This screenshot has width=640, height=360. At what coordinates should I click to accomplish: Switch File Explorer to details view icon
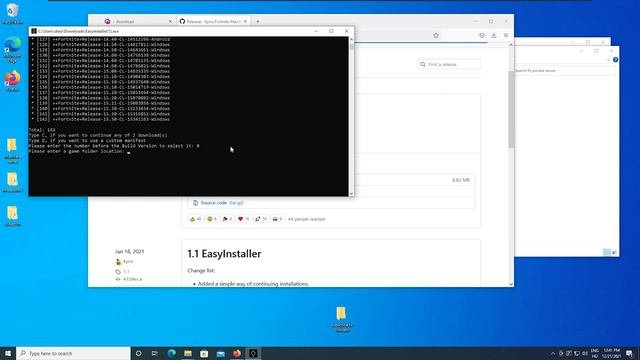[x=607, y=252]
